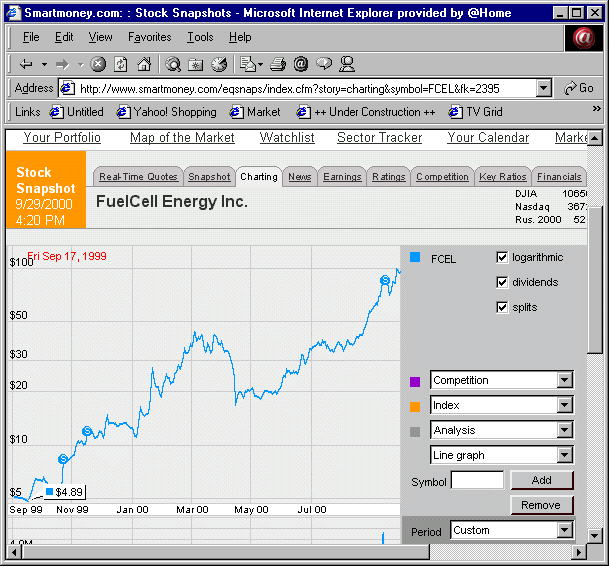Screen dimensions: 609x566
Task: Open the address bar dropdown
Action: pyautogui.click(x=544, y=89)
